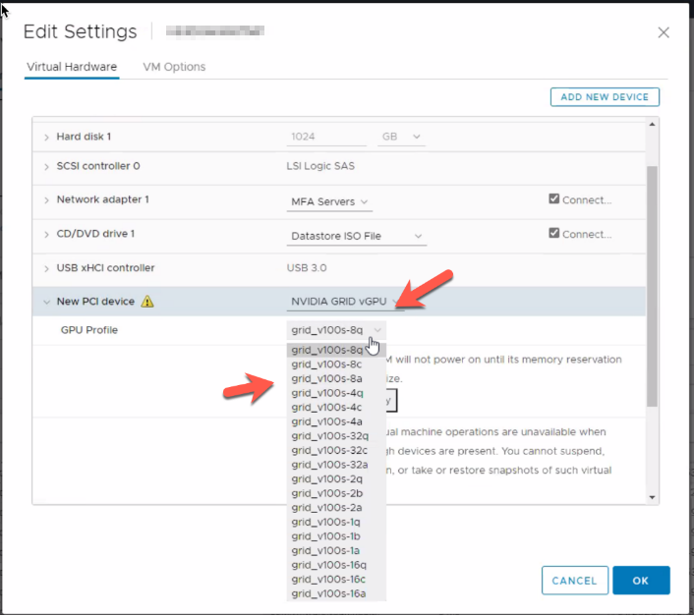Choose the grid_v100s-2a profile
Image resolution: width=694 pixels, height=616 pixels.
(x=336, y=508)
